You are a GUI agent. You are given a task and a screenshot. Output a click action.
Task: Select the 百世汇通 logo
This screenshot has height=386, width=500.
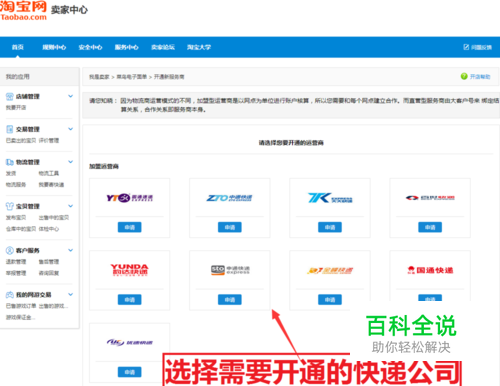[x=430, y=198]
